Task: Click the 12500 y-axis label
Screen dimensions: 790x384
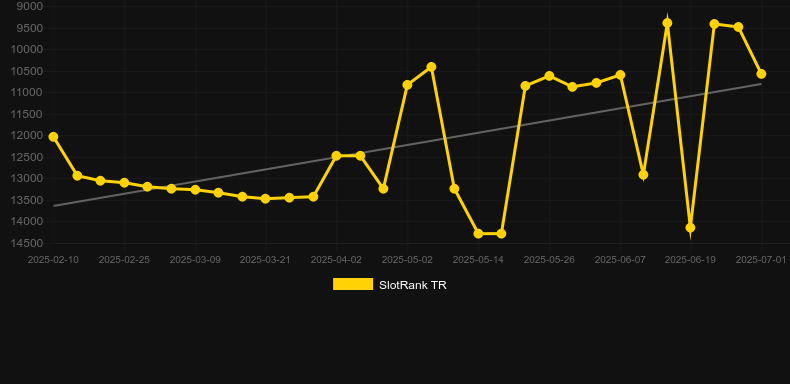Action: click(x=27, y=157)
